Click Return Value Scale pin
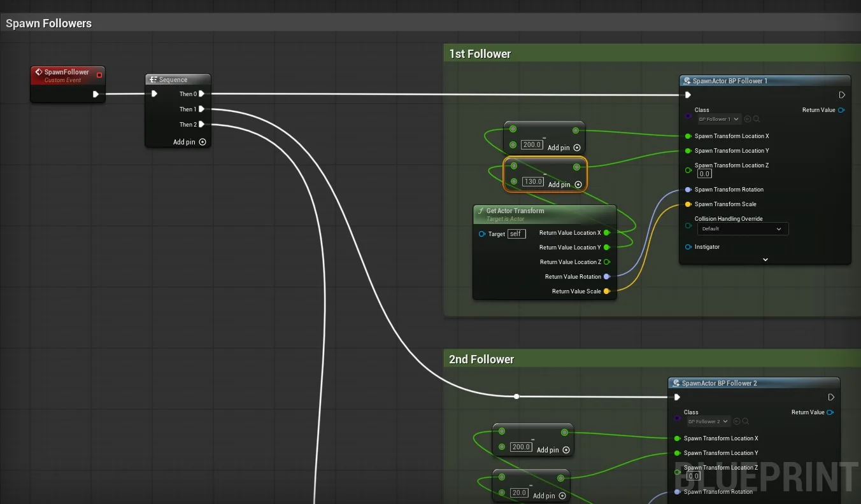Image resolution: width=861 pixels, height=504 pixels. [x=607, y=291]
